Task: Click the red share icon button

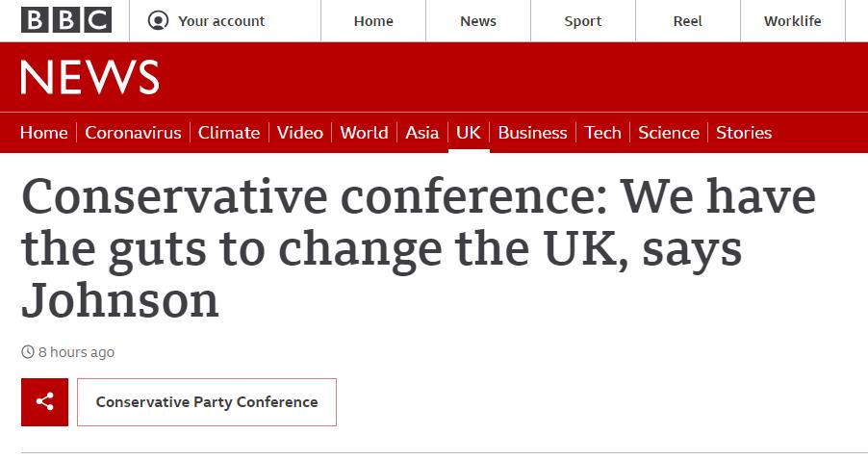Action: (x=45, y=402)
